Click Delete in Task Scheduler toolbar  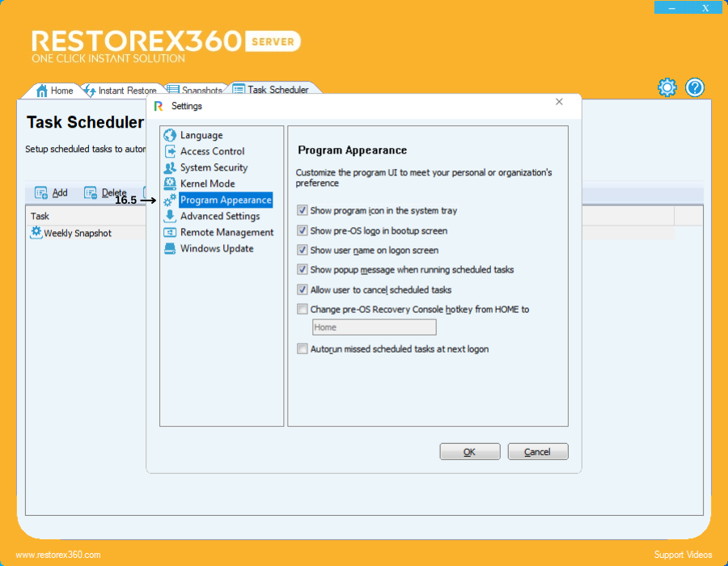coord(105,192)
